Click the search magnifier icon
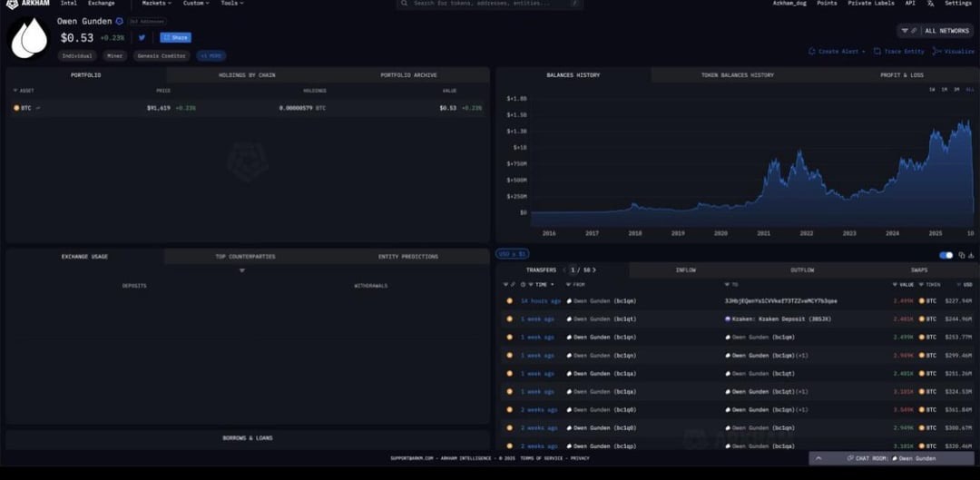 click(405, 3)
